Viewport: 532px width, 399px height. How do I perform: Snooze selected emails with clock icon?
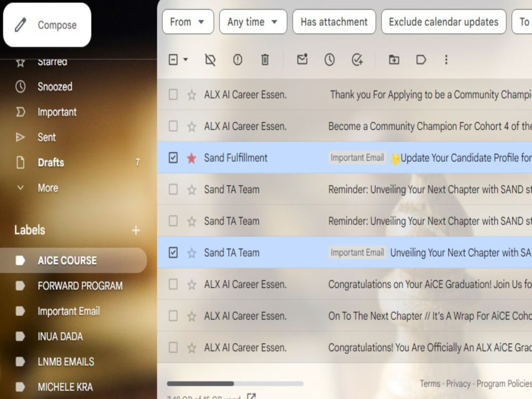(329, 60)
